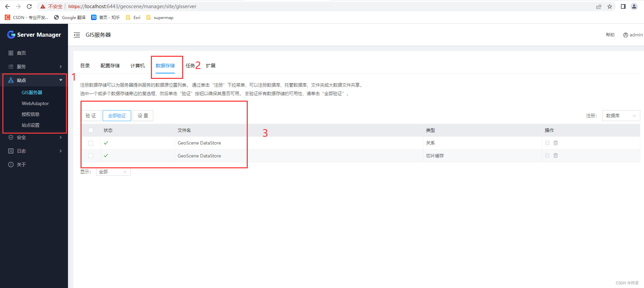Open the 注册 数据库 dropdown
644x288 pixels.
pos(621,116)
